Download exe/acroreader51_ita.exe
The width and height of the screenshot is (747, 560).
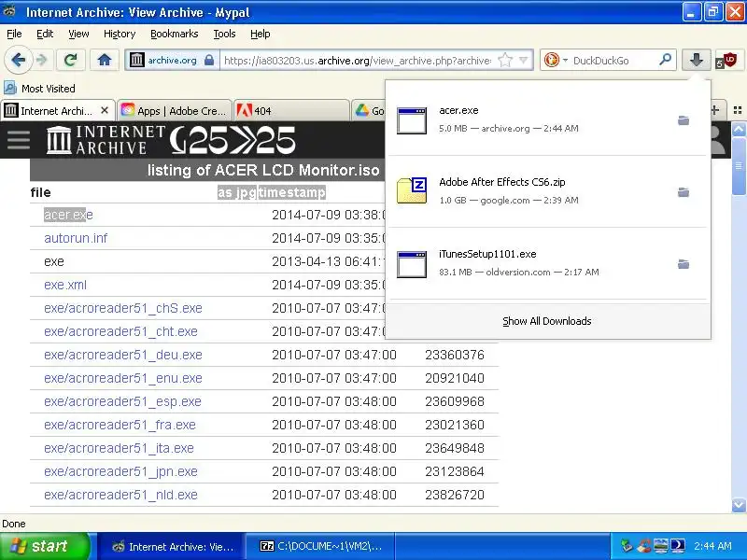point(119,448)
